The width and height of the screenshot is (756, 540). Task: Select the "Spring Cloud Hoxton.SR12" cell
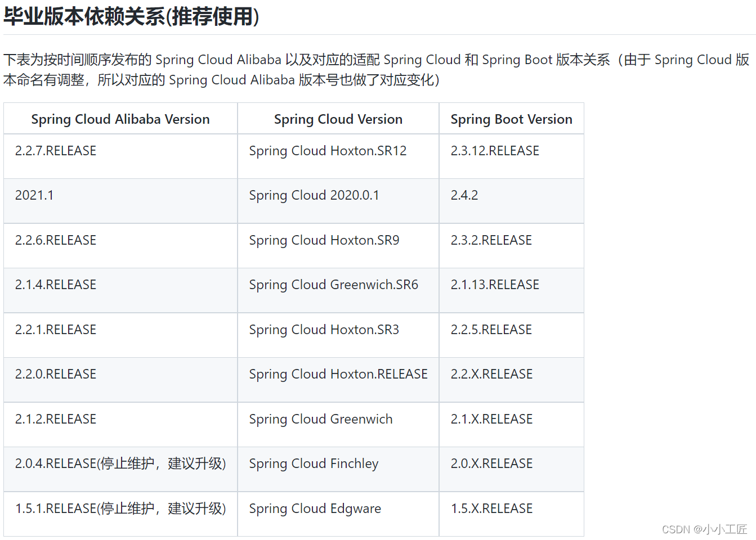(338, 156)
